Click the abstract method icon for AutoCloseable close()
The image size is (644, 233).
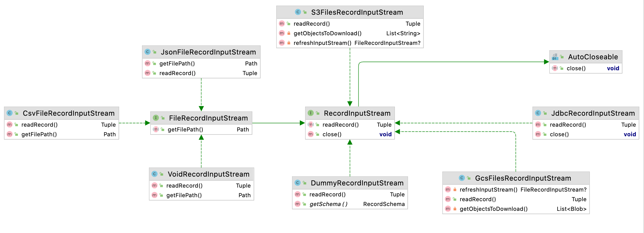(555, 68)
